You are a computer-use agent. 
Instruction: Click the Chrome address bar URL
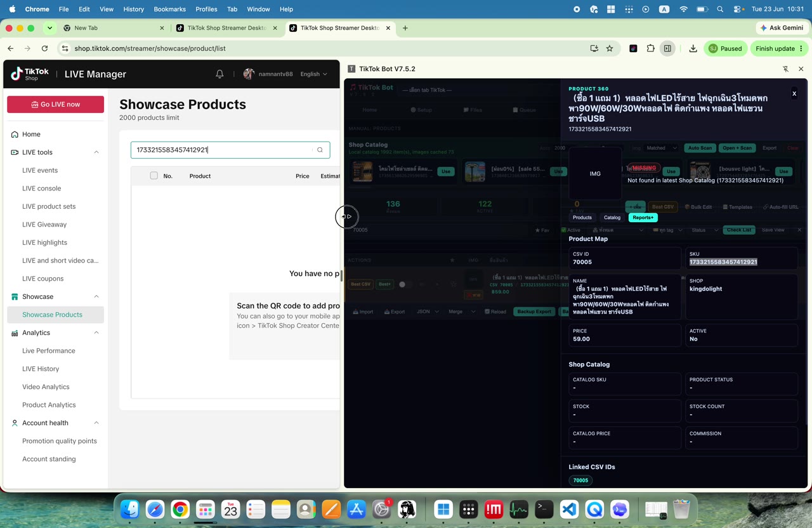coord(150,48)
